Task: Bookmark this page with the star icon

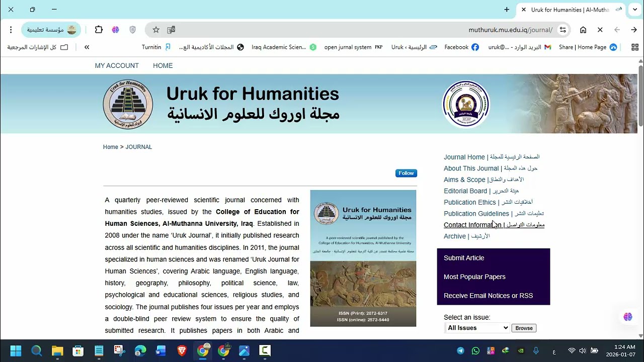Action: 156,30
